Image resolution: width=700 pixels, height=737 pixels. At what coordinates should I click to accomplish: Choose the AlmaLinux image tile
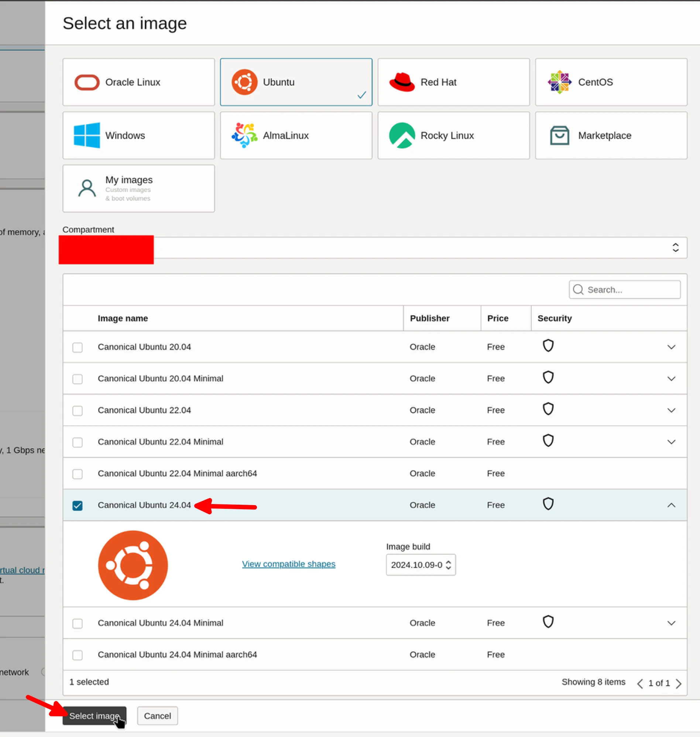click(x=296, y=136)
